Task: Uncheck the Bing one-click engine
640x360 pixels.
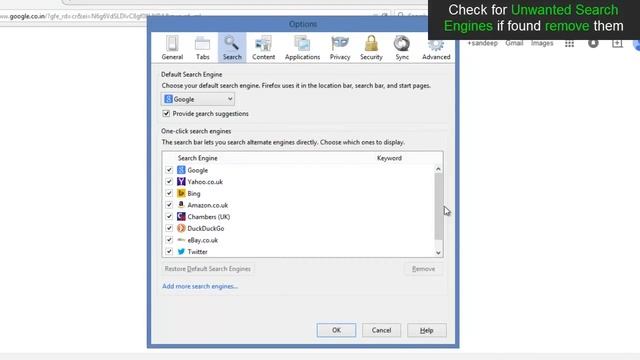Action: 169,193
